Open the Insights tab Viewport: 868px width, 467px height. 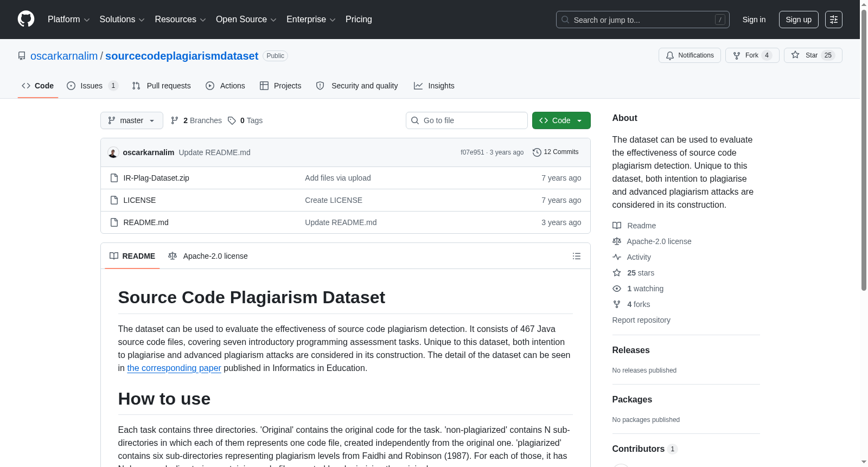click(434, 86)
